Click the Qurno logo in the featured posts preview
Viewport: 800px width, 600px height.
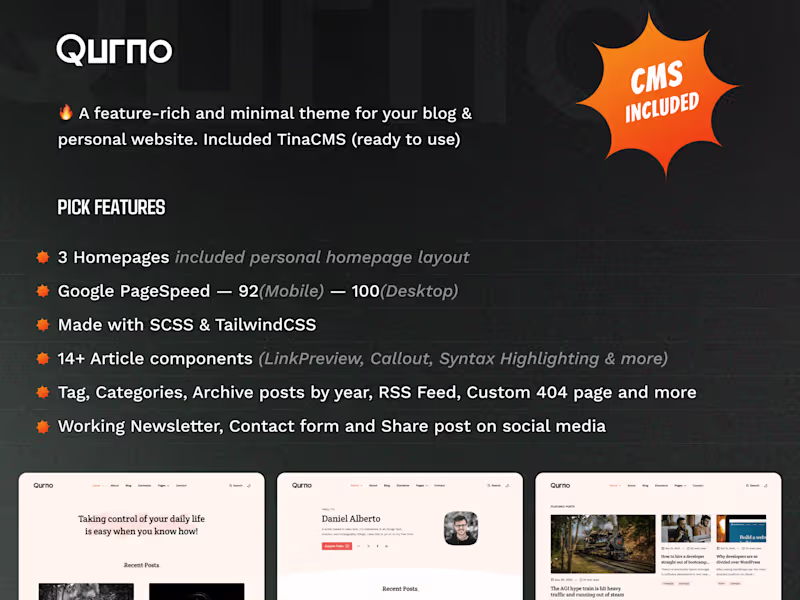coord(560,485)
